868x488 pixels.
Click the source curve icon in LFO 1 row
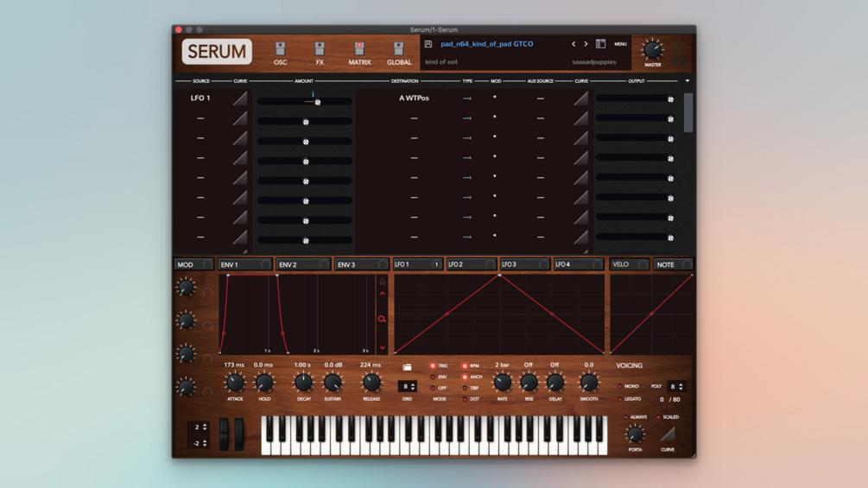pyautogui.click(x=240, y=98)
